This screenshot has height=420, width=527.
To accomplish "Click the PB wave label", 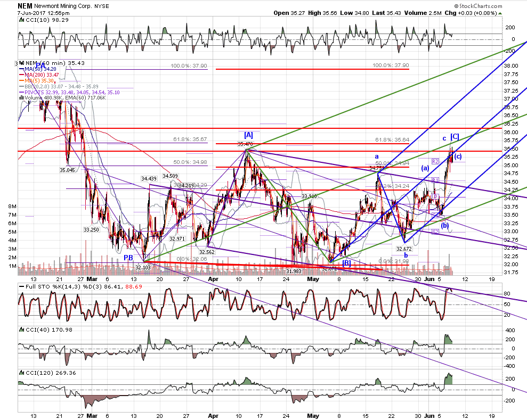I will point(128,258).
